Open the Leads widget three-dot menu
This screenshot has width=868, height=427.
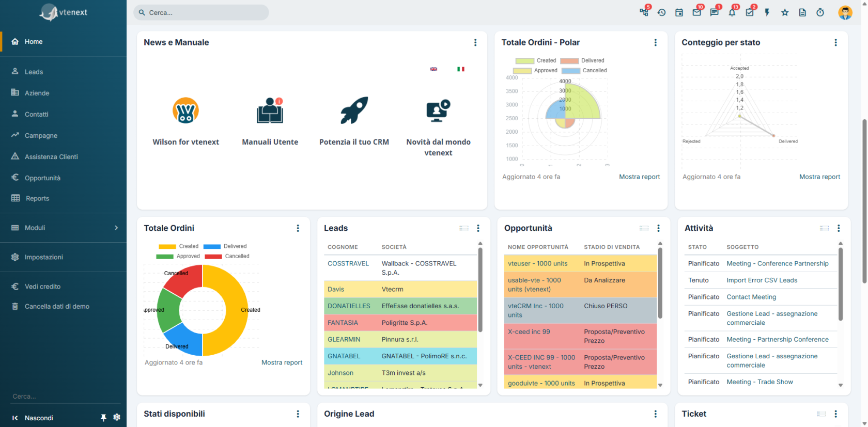(x=478, y=228)
